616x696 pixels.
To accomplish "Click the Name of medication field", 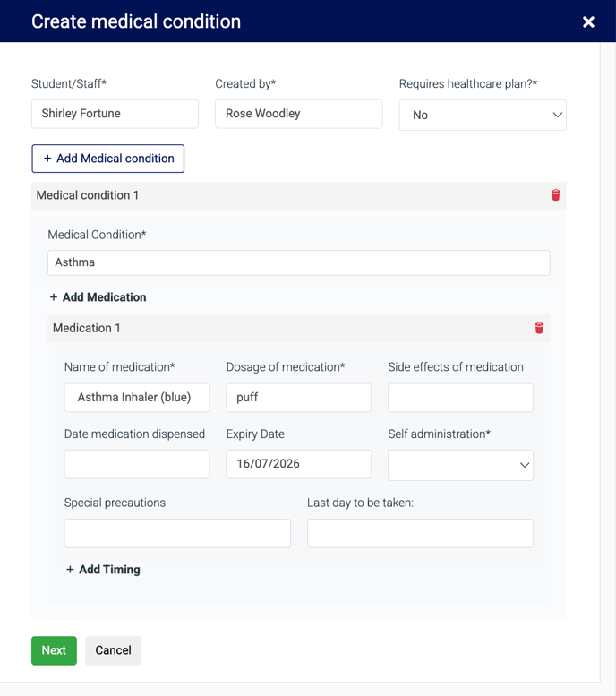I will click(x=137, y=398).
